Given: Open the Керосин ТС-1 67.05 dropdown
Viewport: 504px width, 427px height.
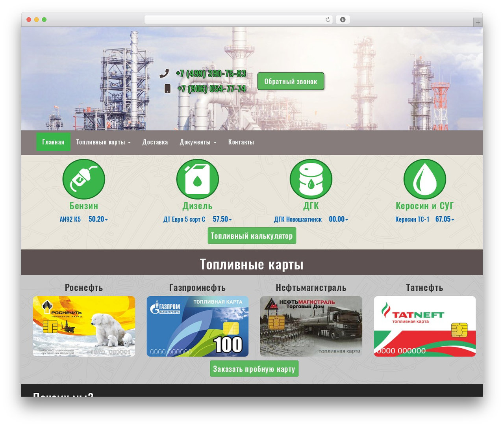Looking at the screenshot, I should (x=424, y=219).
